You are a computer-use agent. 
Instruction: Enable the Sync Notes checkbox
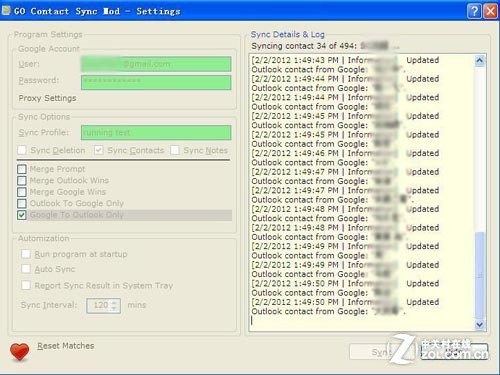point(175,150)
